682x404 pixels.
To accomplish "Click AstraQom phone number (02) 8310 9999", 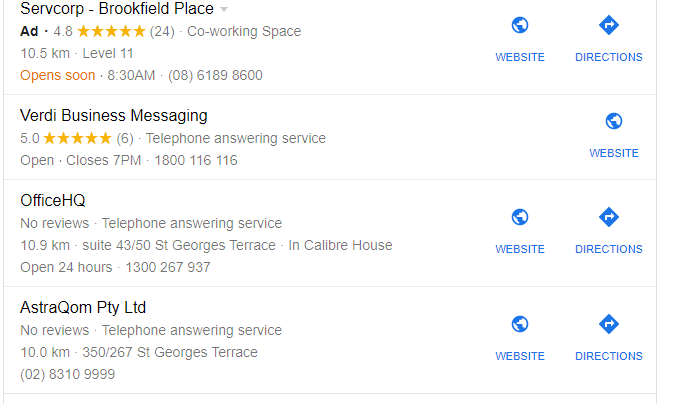I will [67, 374].
